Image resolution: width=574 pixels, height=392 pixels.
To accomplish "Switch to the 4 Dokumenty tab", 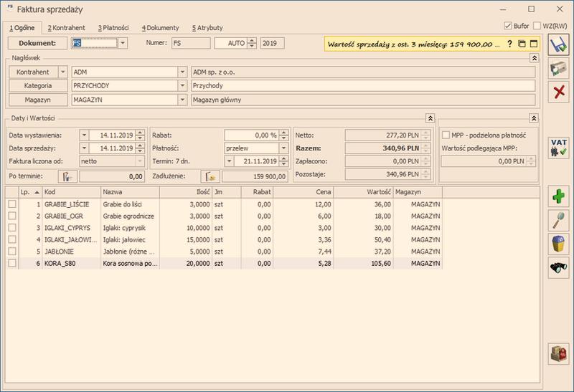I will [x=160, y=28].
